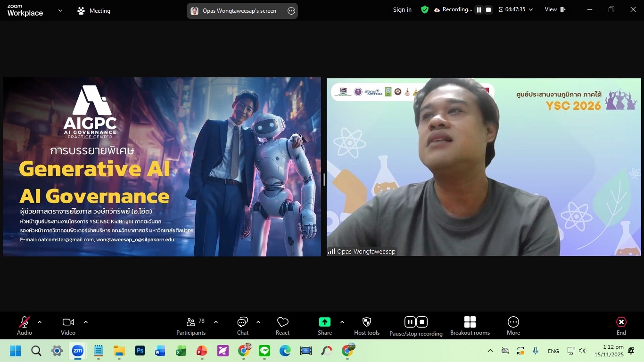Expand the video options arrow

click(86, 322)
